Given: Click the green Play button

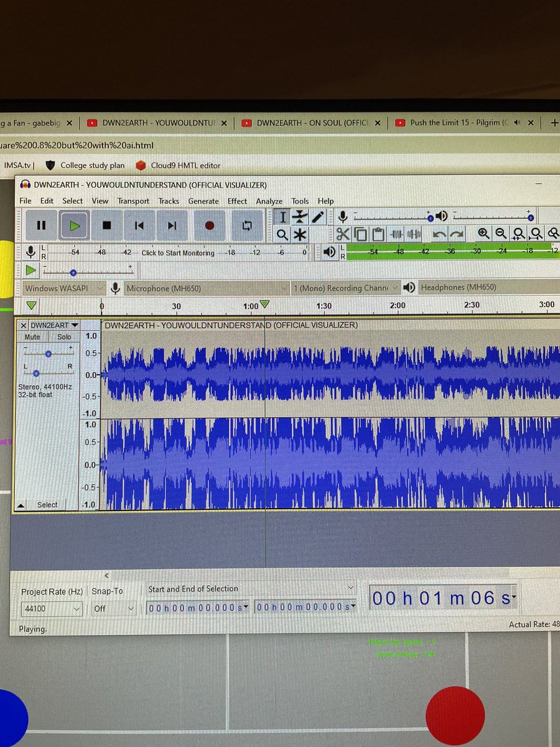Looking at the screenshot, I should (x=75, y=225).
